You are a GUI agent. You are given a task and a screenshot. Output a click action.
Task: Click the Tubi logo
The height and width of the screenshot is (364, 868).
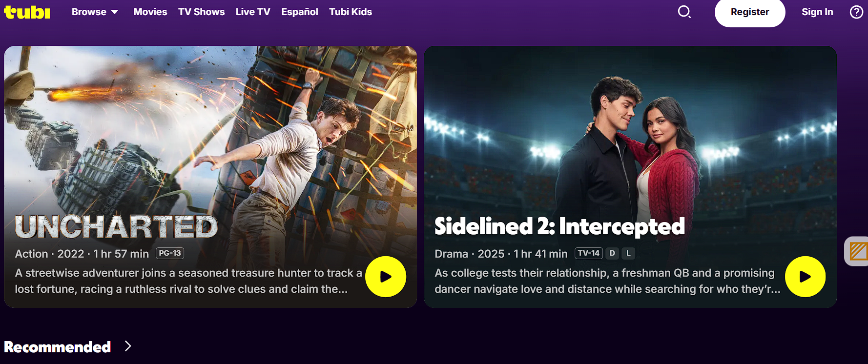[x=27, y=12]
